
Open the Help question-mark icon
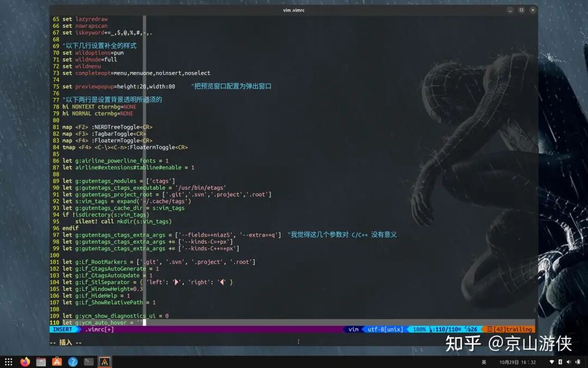tap(73, 361)
